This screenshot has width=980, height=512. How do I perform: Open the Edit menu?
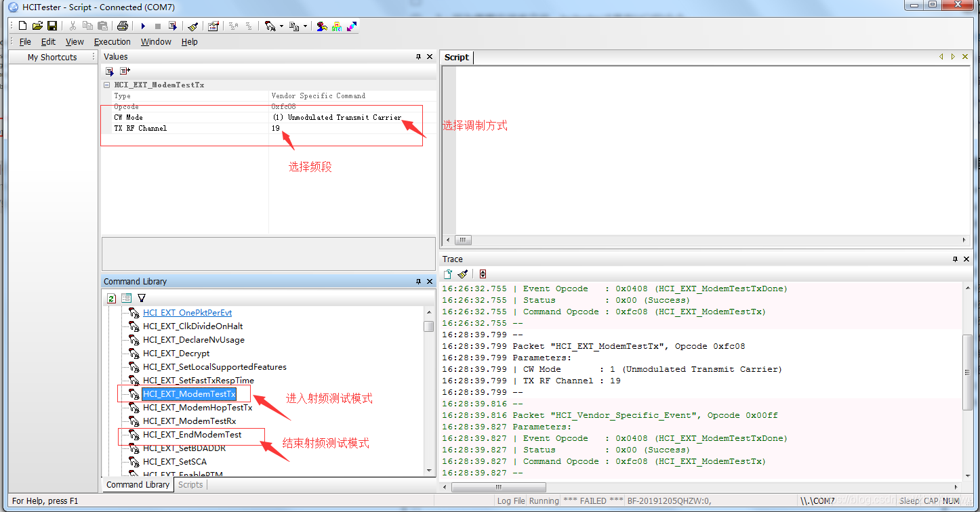coord(48,42)
